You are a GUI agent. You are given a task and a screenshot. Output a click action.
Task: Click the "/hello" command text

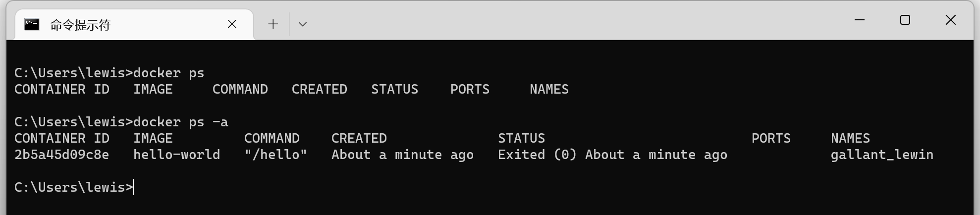click(275, 155)
